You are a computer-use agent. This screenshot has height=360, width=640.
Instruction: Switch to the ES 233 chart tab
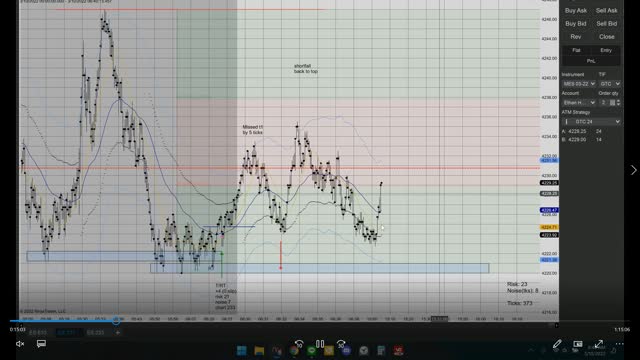coord(95,333)
